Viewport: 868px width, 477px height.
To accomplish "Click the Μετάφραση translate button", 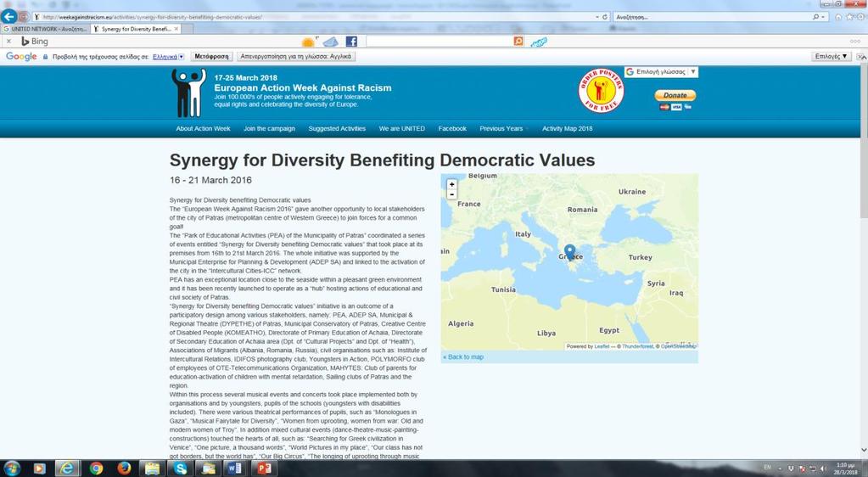I will pos(211,57).
